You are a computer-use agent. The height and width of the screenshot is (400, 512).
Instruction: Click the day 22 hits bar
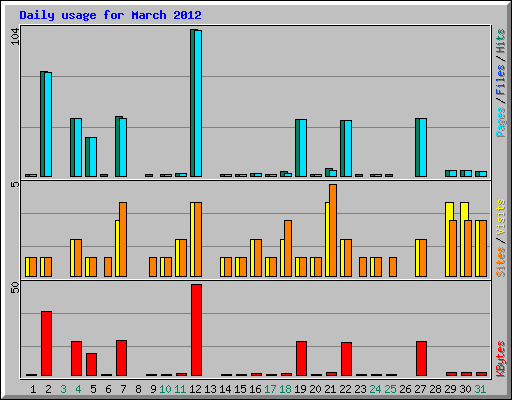(342, 149)
